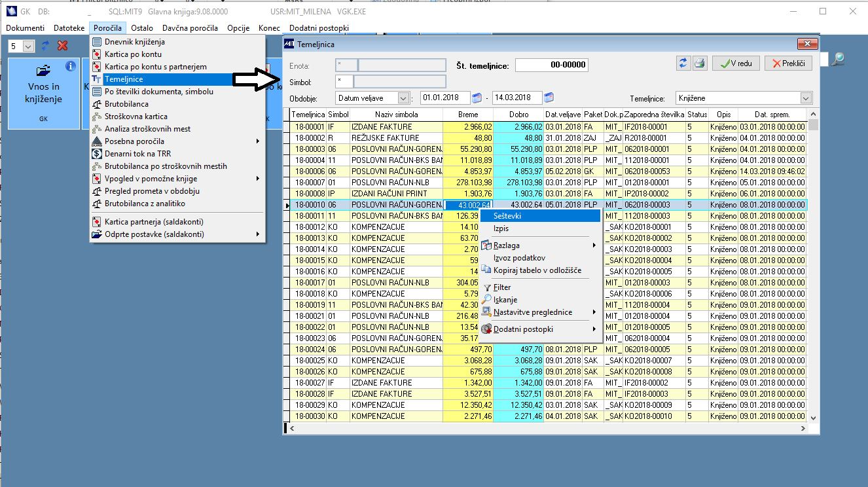The image size is (868, 487).
Task: Click the refresh icon in Temeljnica dialog
Action: pyautogui.click(x=683, y=63)
